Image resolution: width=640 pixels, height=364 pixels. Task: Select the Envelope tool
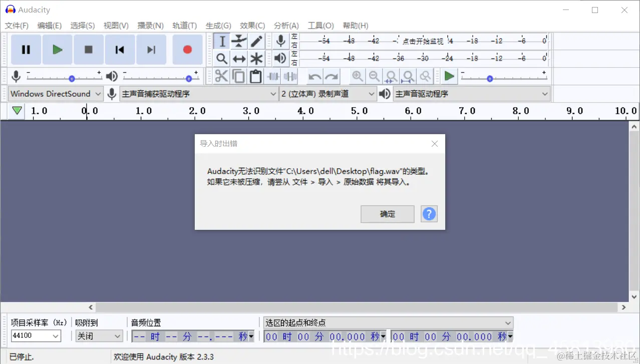(x=239, y=41)
